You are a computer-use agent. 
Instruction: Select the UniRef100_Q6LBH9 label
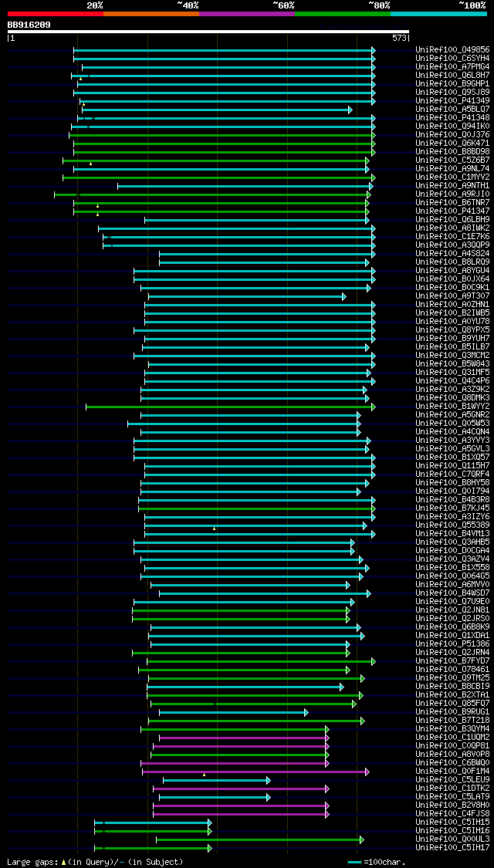pos(452,220)
